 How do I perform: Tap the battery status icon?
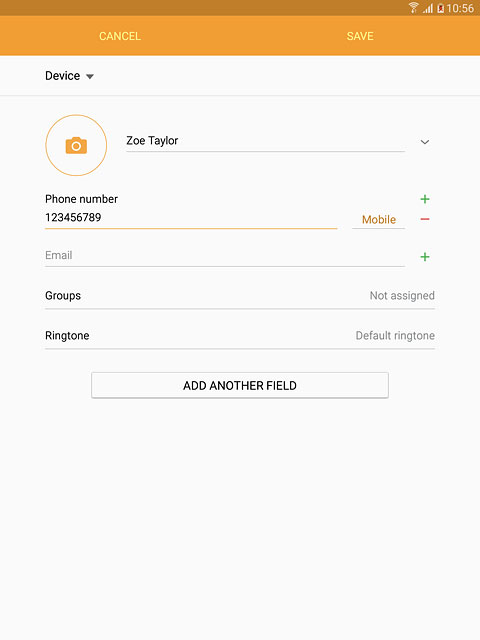pyautogui.click(x=440, y=8)
